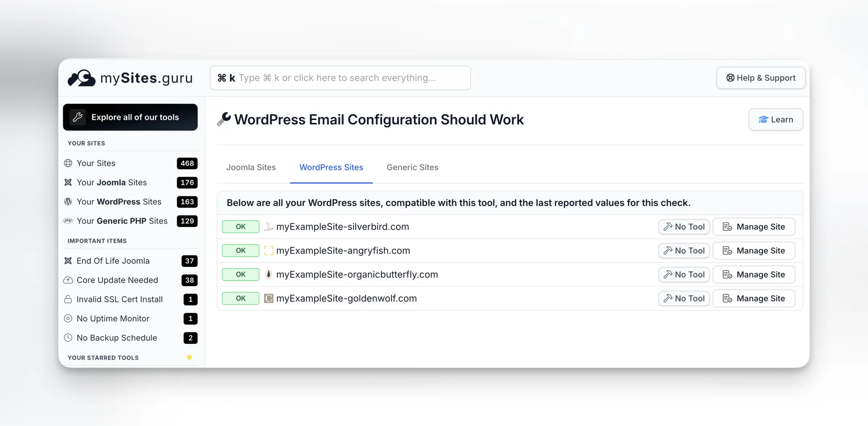
Task: Click Explore all of our tools
Action: tap(130, 117)
